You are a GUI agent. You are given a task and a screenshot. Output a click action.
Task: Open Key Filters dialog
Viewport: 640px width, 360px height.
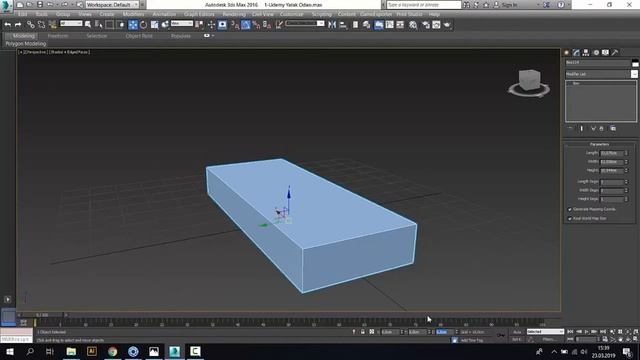point(548,339)
